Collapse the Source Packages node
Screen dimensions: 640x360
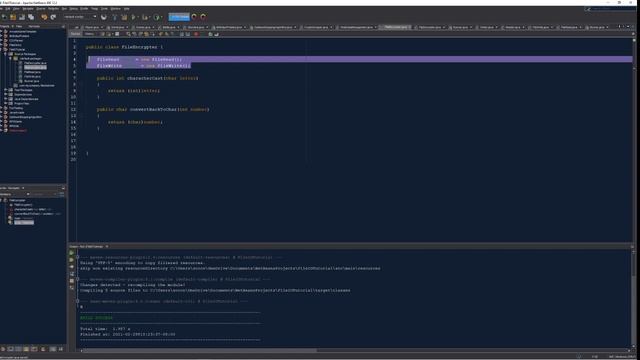6,54
